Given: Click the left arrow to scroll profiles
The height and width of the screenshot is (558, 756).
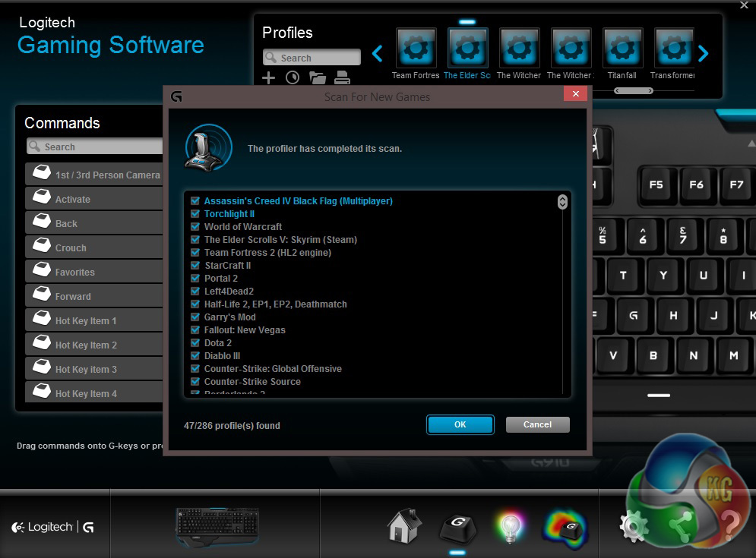Looking at the screenshot, I should (x=378, y=53).
